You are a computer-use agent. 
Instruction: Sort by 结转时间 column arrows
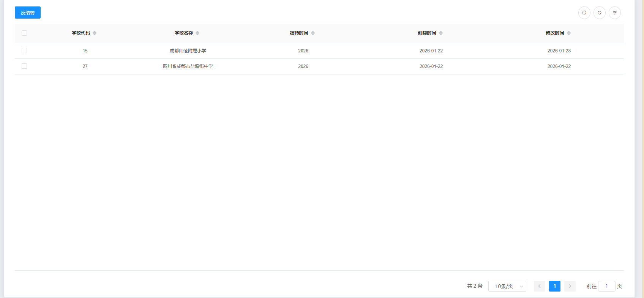(313, 33)
